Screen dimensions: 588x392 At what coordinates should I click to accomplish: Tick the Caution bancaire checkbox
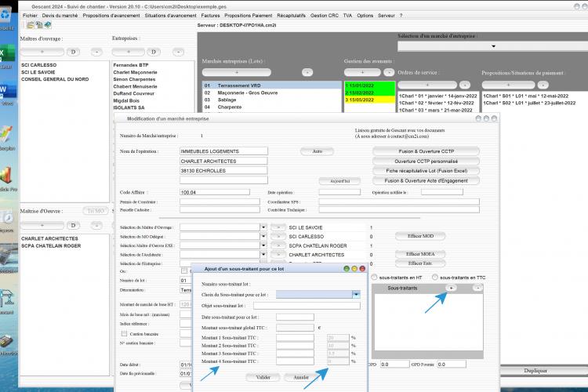point(124,333)
